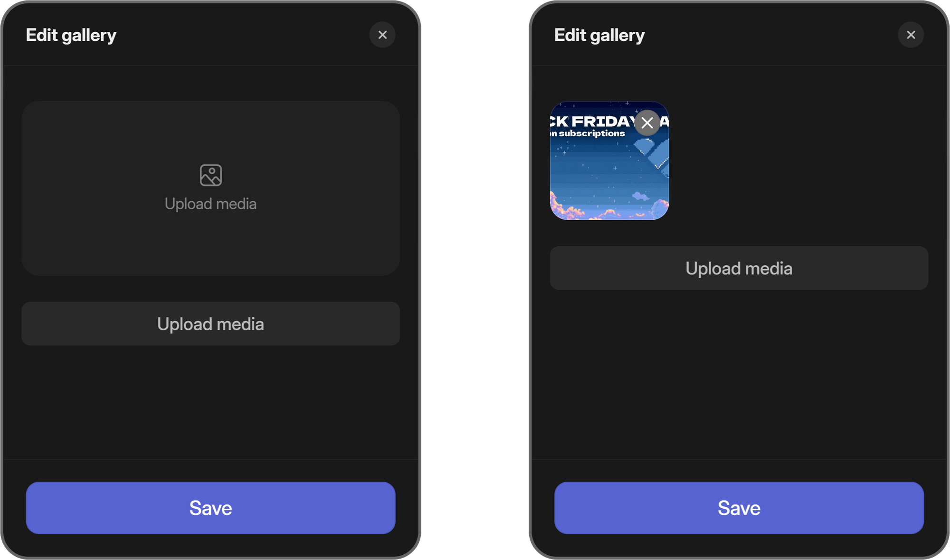Click the image placeholder icon left panel
The height and width of the screenshot is (560, 950).
click(211, 175)
